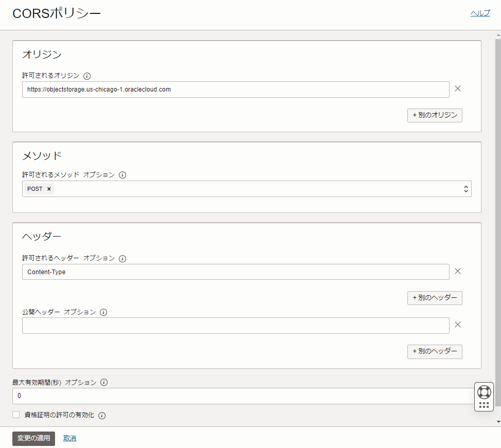Click info icon next to 資格証明の許可の有効化

(102, 416)
